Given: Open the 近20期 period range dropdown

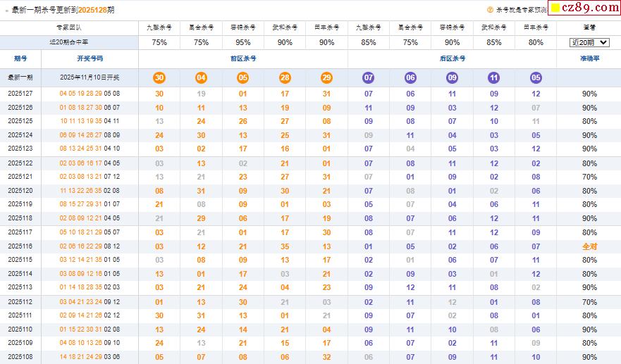Looking at the screenshot, I should tap(589, 42).
